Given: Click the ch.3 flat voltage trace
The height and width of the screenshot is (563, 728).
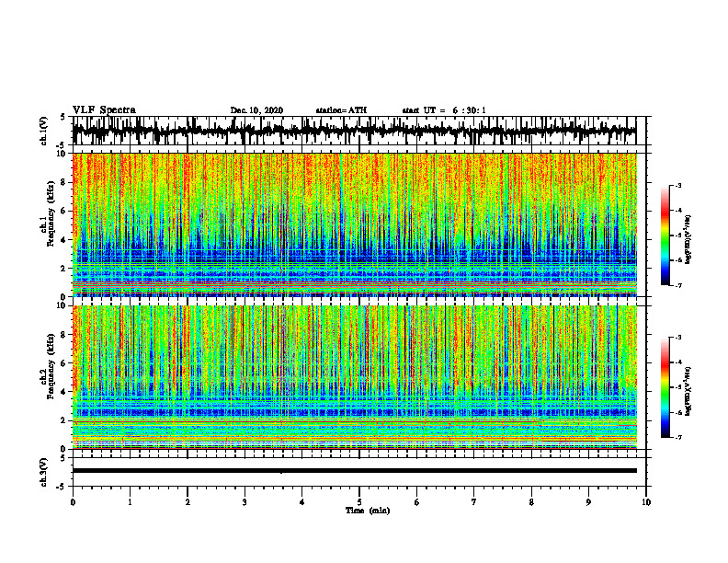Looking at the screenshot, I should 354,471.
